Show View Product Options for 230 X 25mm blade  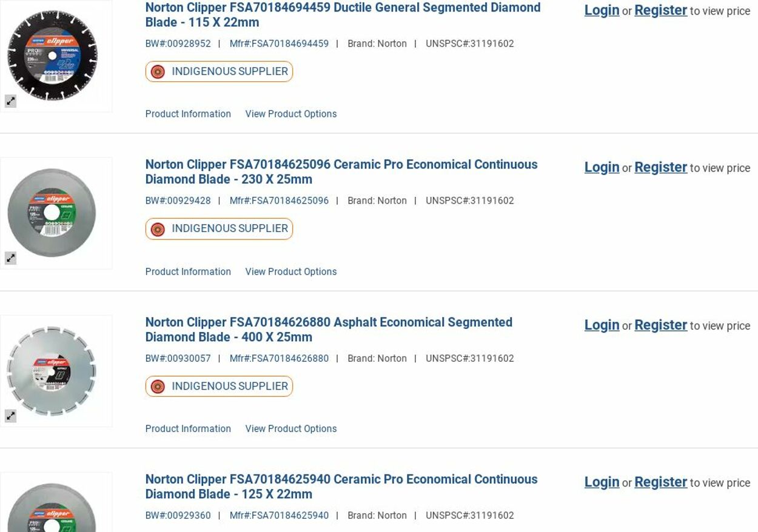290,271
